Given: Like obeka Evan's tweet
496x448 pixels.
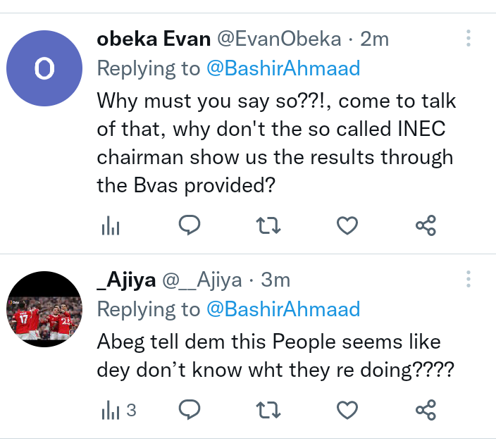Looking at the screenshot, I should [x=347, y=225].
